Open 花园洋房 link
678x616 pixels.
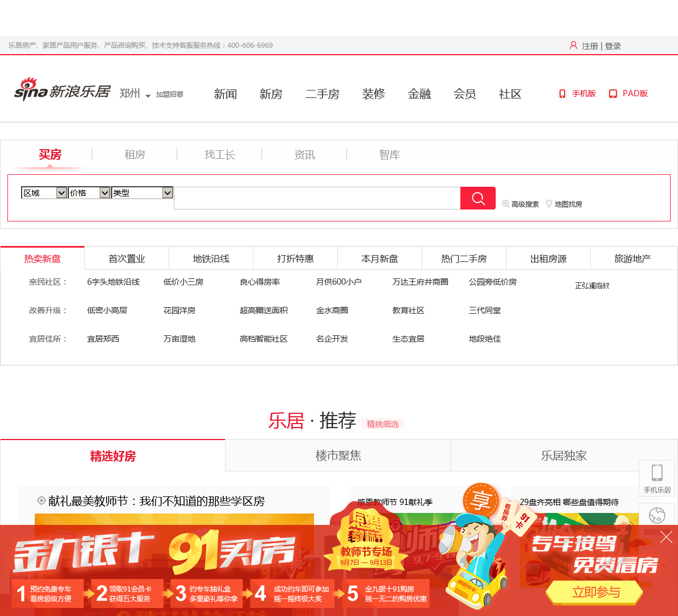(x=179, y=310)
